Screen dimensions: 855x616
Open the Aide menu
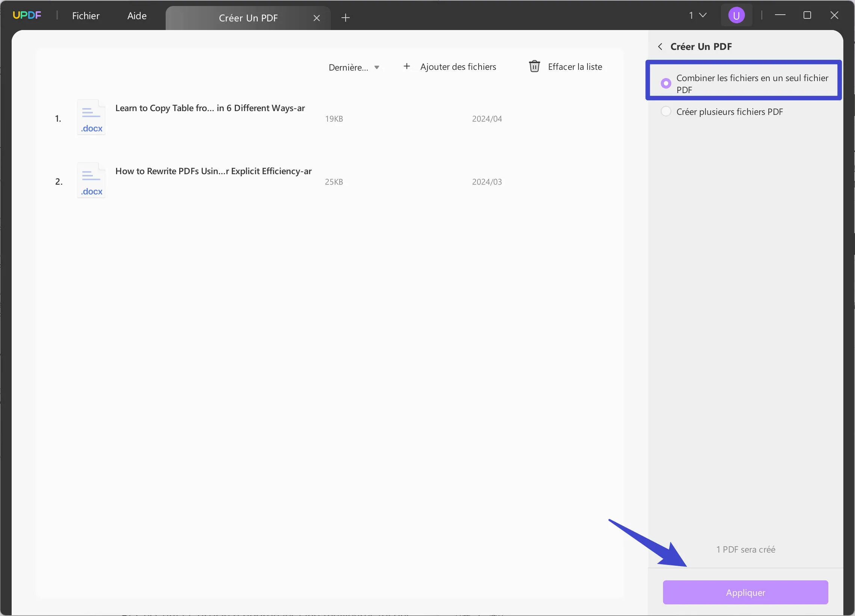click(136, 15)
